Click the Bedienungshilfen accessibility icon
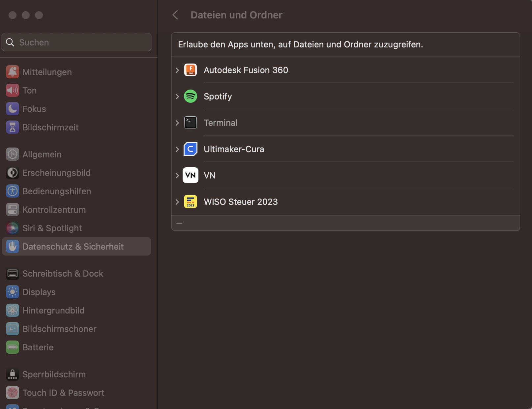 [13, 191]
